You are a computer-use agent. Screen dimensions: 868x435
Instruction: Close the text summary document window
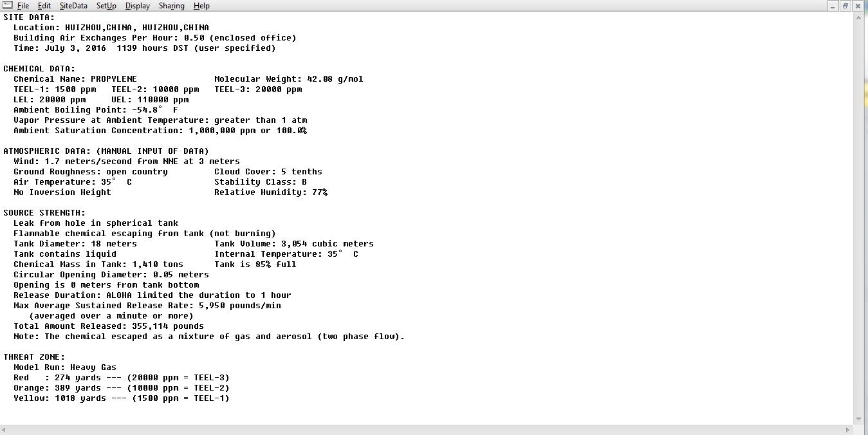[x=858, y=6]
